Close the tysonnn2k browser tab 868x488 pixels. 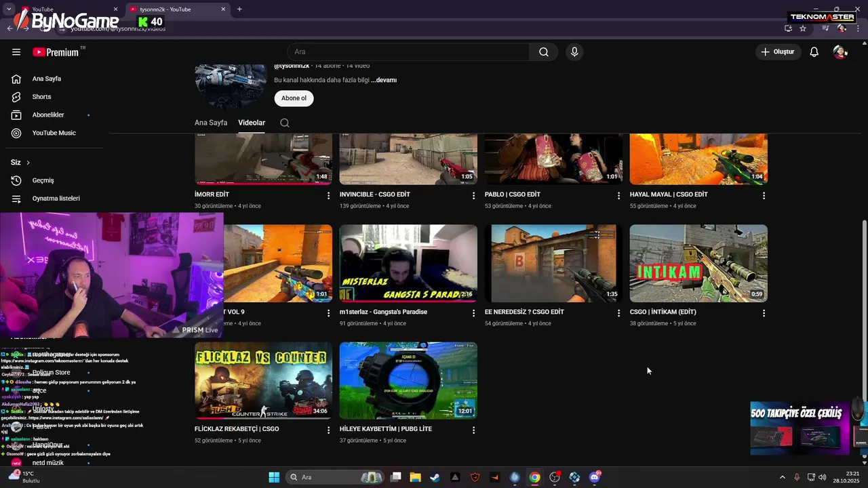pos(223,9)
